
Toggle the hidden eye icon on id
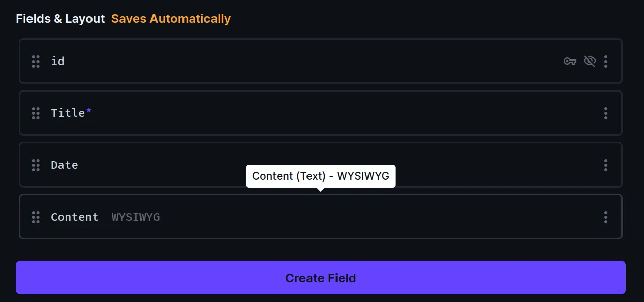(589, 62)
